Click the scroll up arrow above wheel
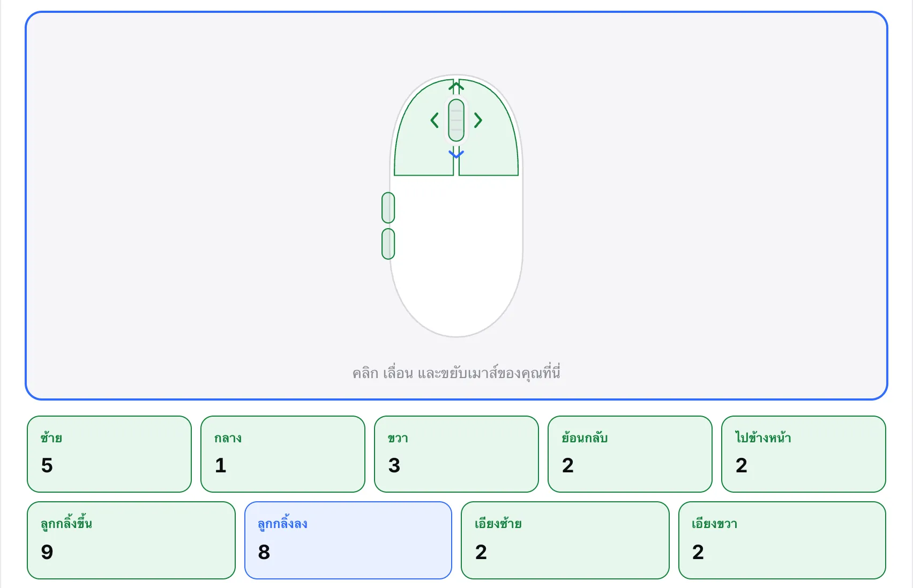Screen dimensions: 913x588 (x=456, y=86)
